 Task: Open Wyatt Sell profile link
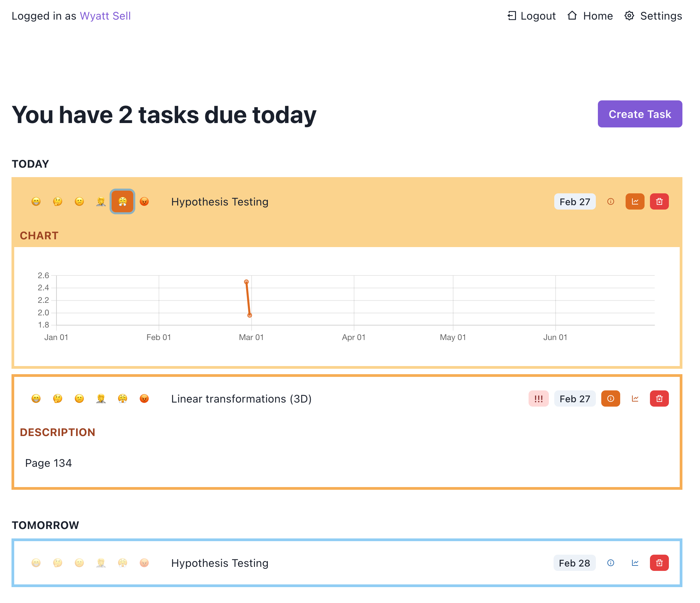(x=105, y=16)
